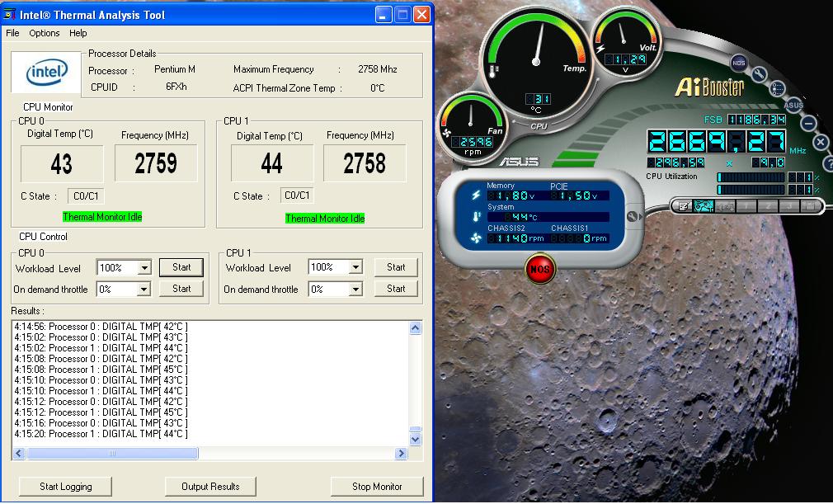The image size is (833, 504).
Task: Click the thermometer icon beside System temperature
Action: pyautogui.click(x=476, y=217)
